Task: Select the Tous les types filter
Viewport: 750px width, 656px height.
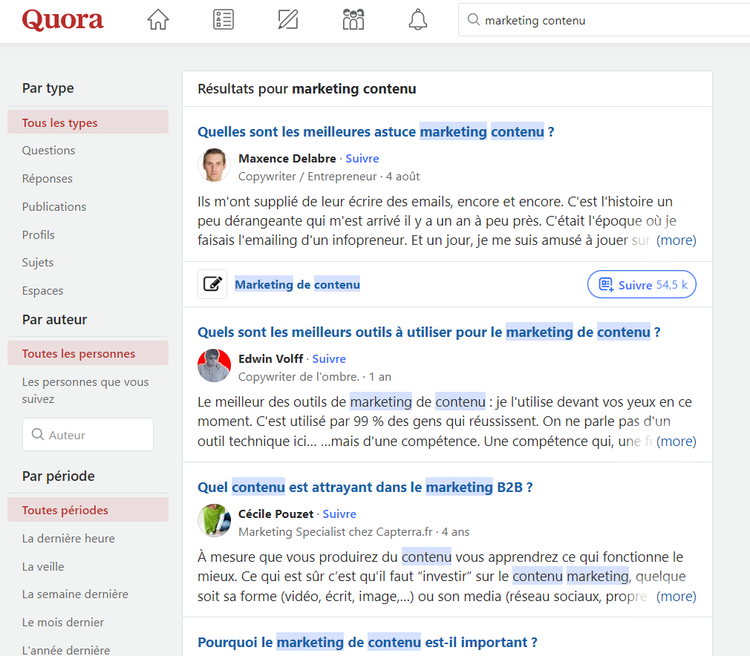Action: click(88, 122)
